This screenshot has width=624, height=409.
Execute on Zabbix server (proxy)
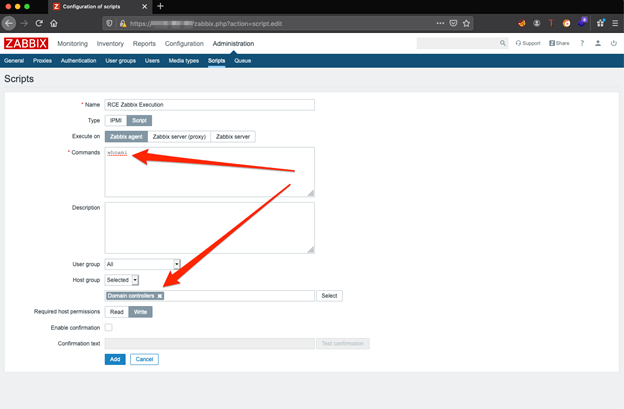pos(179,136)
